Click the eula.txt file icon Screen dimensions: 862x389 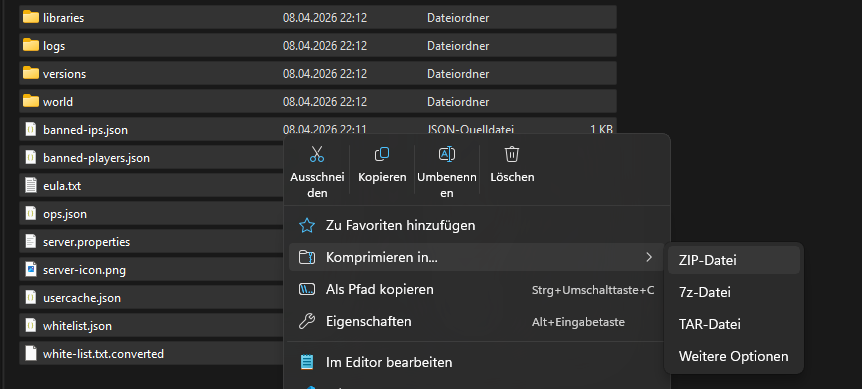31,186
